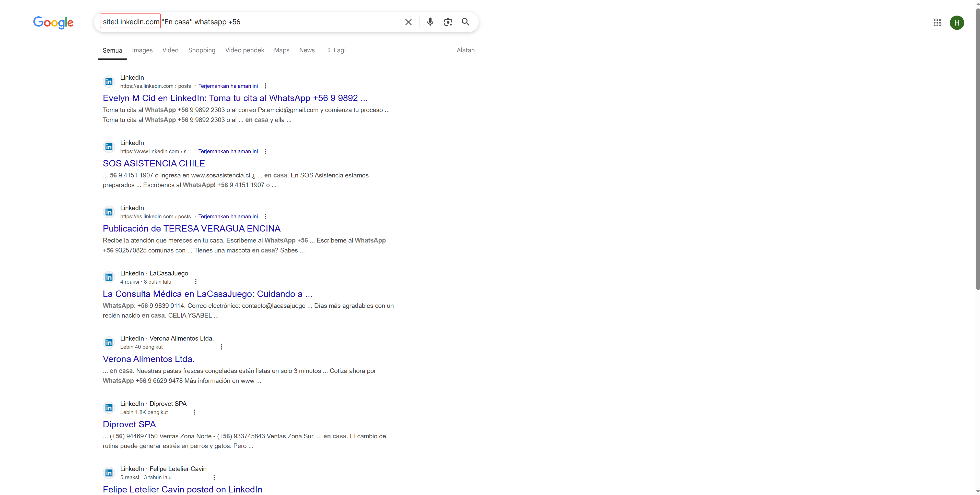The height and width of the screenshot is (495, 980).
Task: Open the Google apps grid
Action: click(937, 23)
